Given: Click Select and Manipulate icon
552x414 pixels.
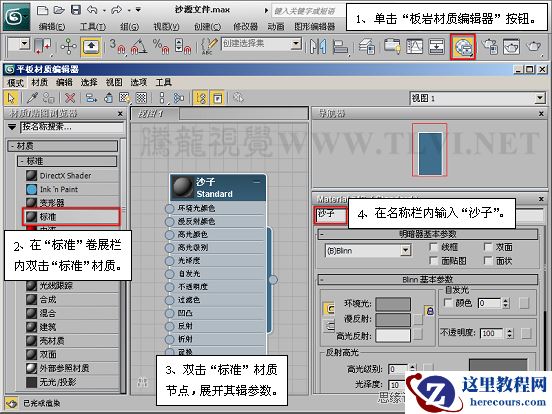Looking at the screenshot, I should click(69, 47).
